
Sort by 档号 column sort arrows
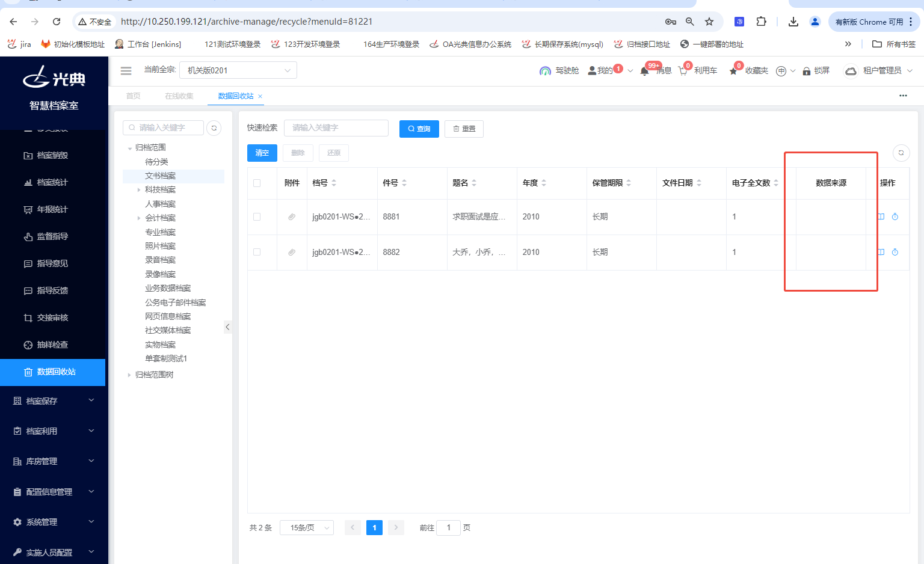[x=334, y=183]
